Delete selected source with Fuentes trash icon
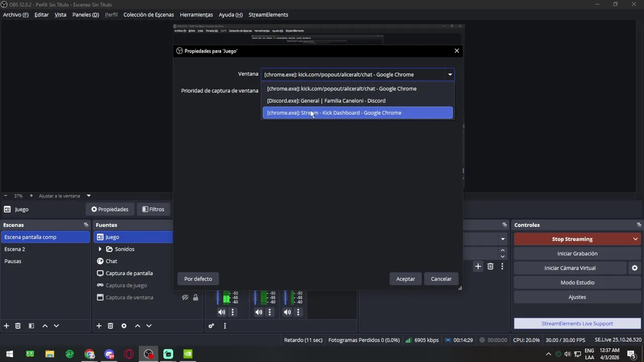Image resolution: width=644 pixels, height=362 pixels. (x=111, y=326)
